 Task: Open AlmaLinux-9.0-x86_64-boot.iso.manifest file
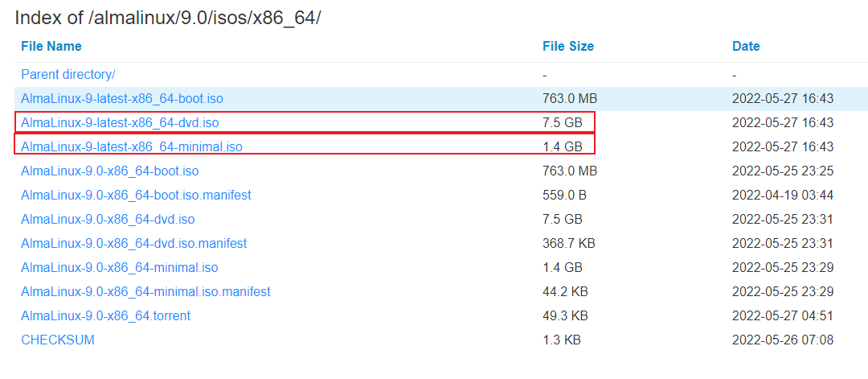[136, 195]
